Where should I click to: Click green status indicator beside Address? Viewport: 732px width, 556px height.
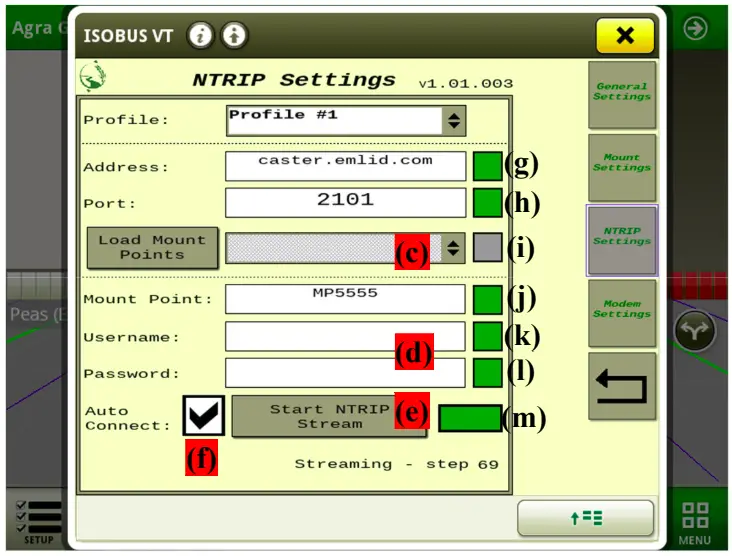click(x=488, y=166)
